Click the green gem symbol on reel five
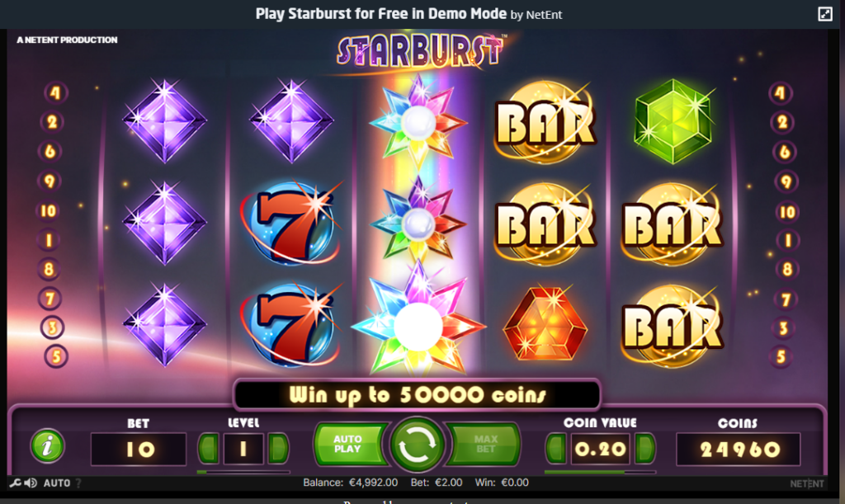 (673, 121)
